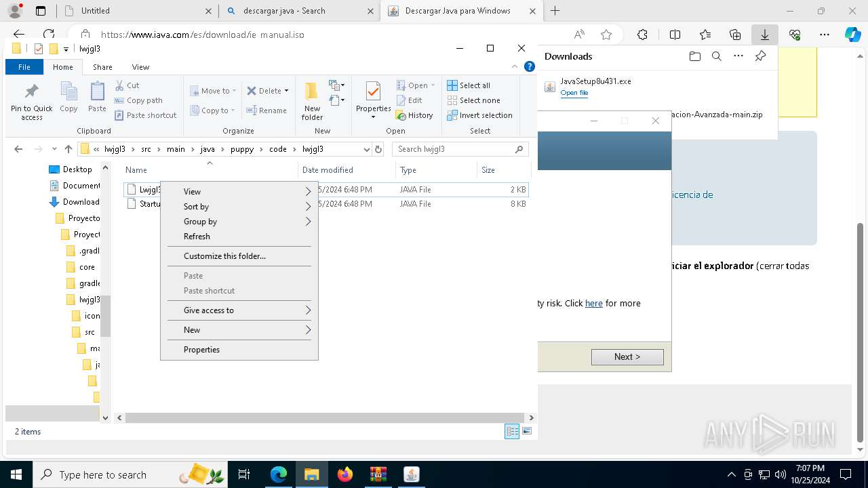The image size is (868, 488).
Task: Open downloads folder icon in Edge
Action: tap(694, 56)
